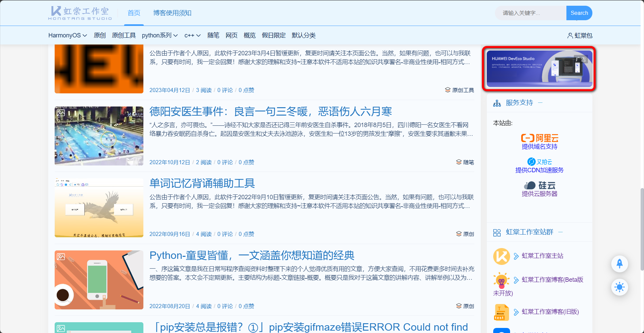Open article 单词记忆背诵辅助工具 title
The height and width of the screenshot is (333, 644).
(x=202, y=183)
